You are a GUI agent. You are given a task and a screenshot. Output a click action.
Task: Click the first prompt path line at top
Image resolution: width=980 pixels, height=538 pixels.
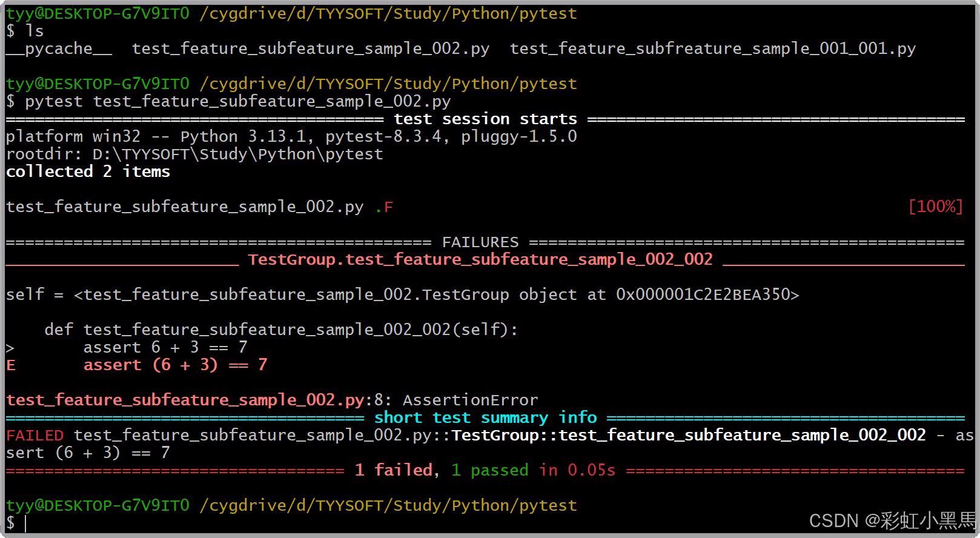tap(291, 13)
